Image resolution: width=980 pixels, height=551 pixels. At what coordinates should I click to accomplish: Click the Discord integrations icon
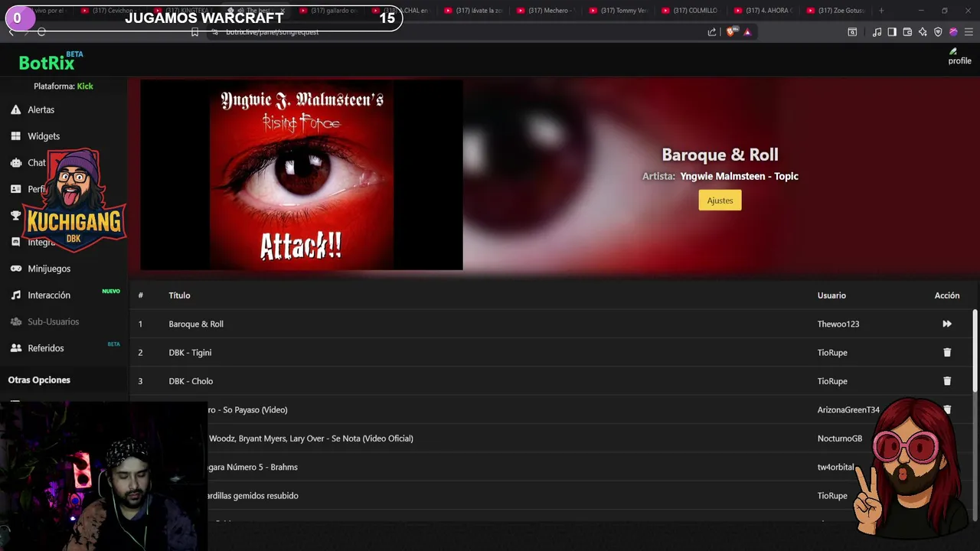pyautogui.click(x=15, y=242)
